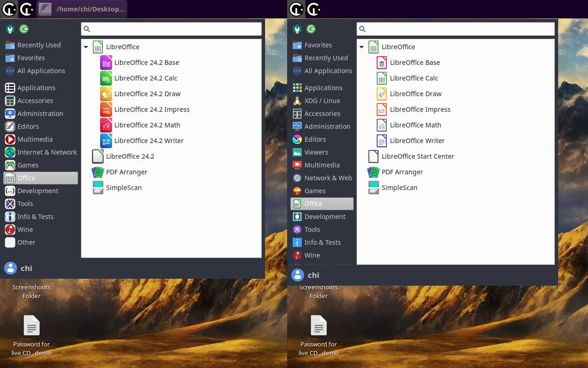Open Recently Used in the right menu
Viewport: 588px width, 368px height.
click(322, 58)
